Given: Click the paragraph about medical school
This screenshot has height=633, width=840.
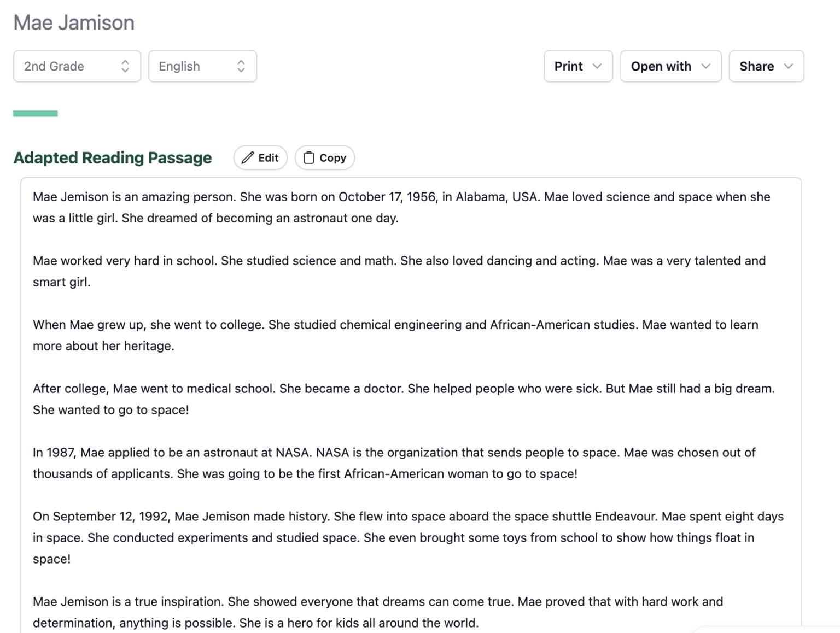Looking at the screenshot, I should click(404, 399).
